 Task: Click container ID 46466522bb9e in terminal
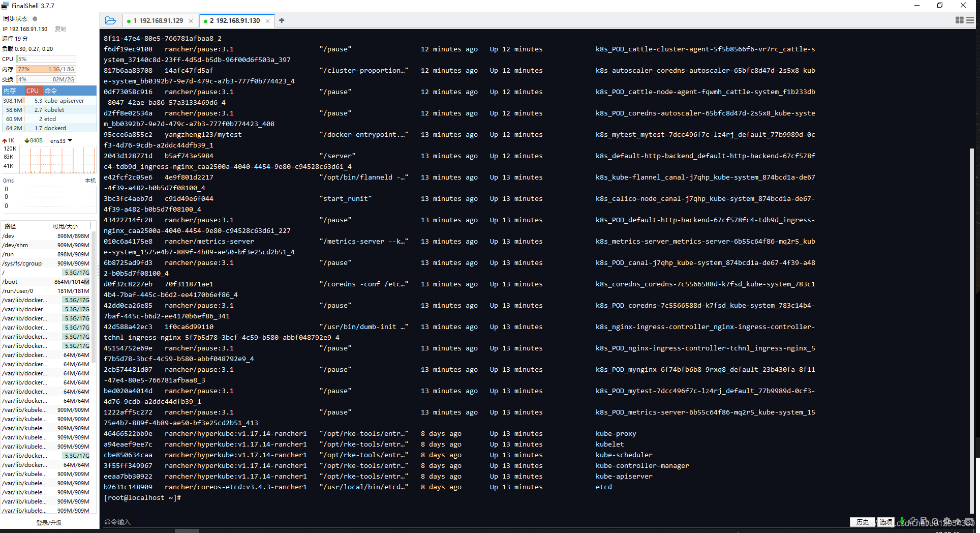128,434
